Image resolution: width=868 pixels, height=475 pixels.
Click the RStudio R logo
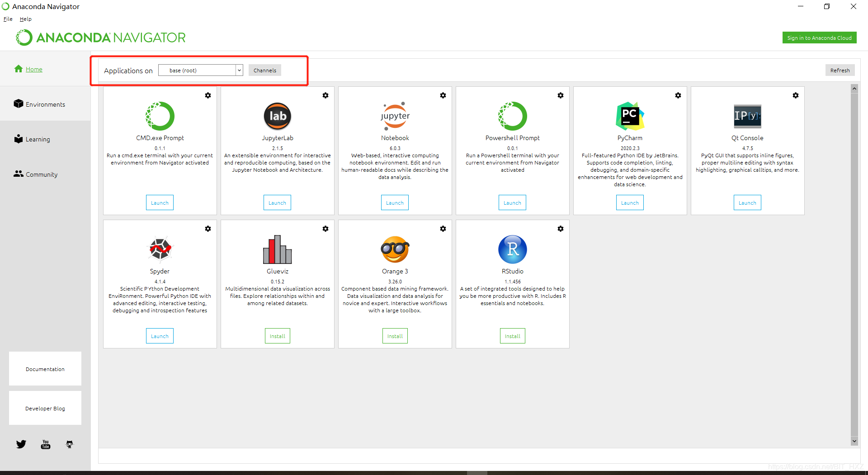coord(513,249)
